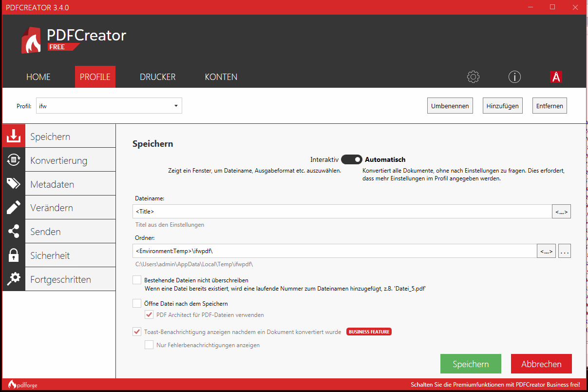Enable 'Bestehende Dateien nicht überschreiben' checkbox

tap(137, 280)
